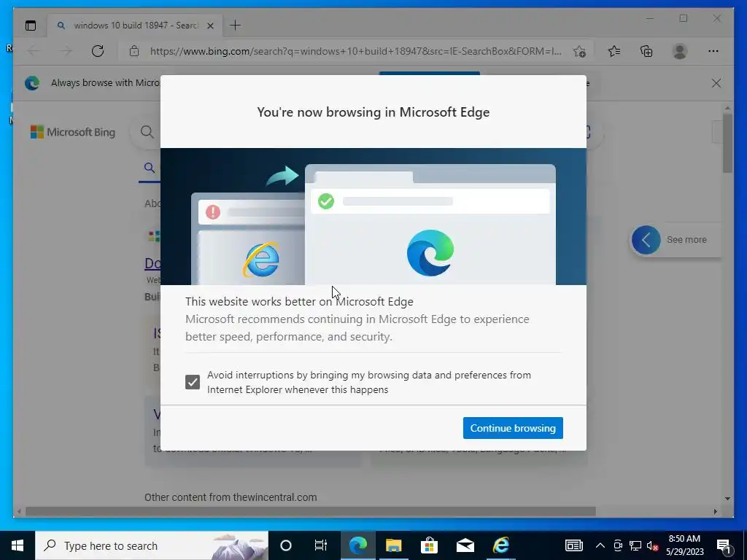The width and height of the screenshot is (747, 560).
Task: Open File Explorer from taskbar
Action: tap(393, 545)
